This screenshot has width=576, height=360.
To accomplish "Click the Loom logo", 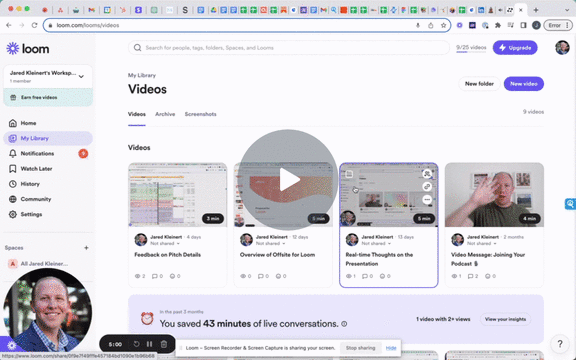I will pyautogui.click(x=28, y=48).
